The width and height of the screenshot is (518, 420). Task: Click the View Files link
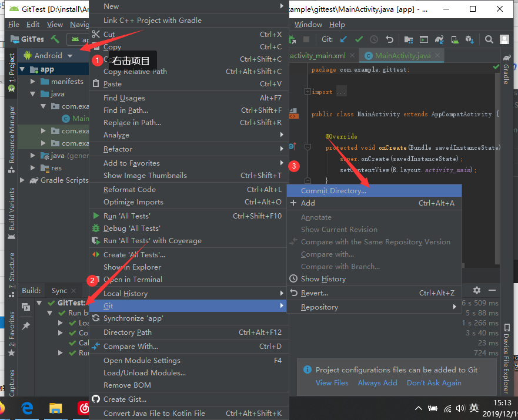[x=332, y=383]
